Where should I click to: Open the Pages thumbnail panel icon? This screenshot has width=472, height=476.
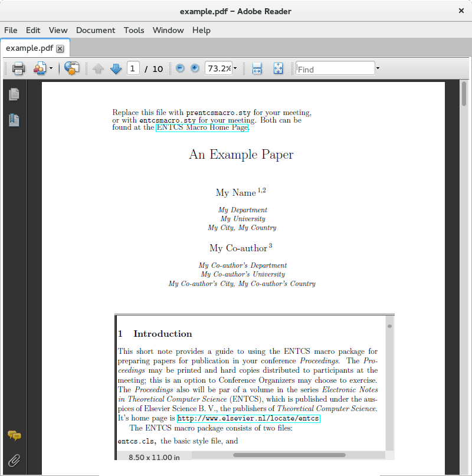pyautogui.click(x=14, y=94)
